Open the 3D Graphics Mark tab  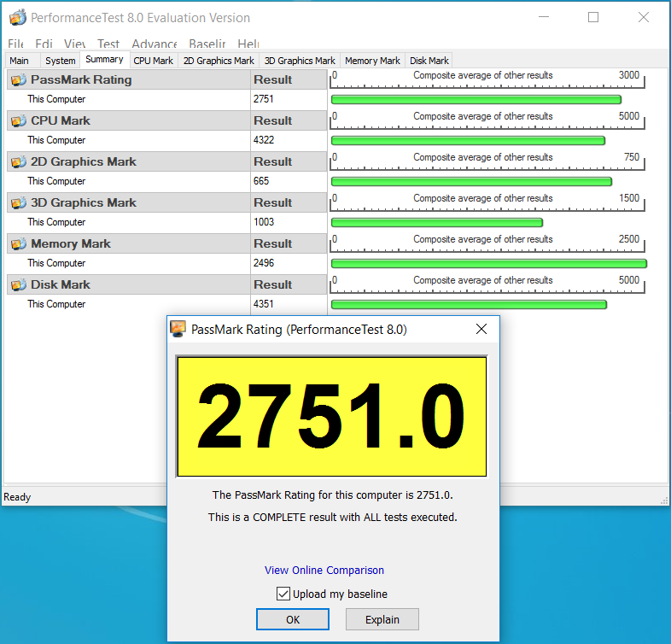300,61
